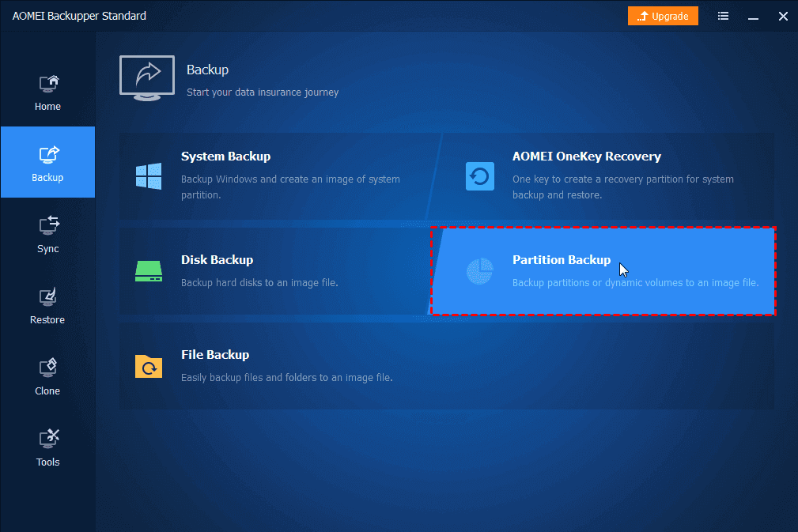Click 'Backup hard disks to an image file' text
This screenshot has width=798, height=532.
(259, 283)
